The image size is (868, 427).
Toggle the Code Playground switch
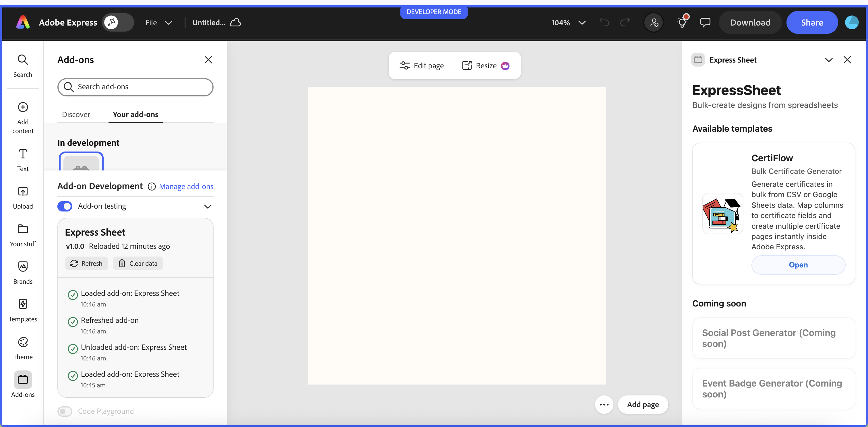(x=65, y=411)
